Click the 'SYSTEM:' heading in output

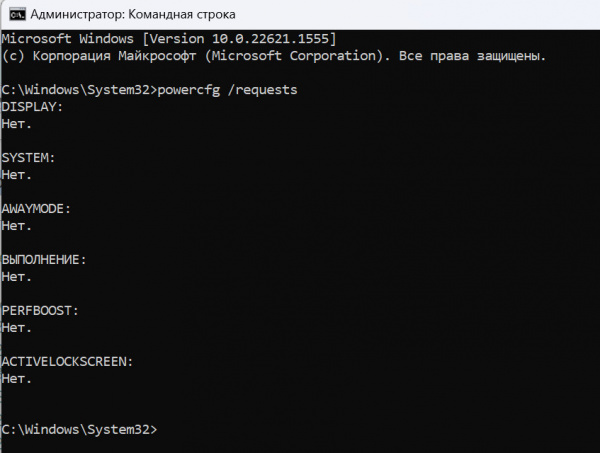[x=28, y=158]
